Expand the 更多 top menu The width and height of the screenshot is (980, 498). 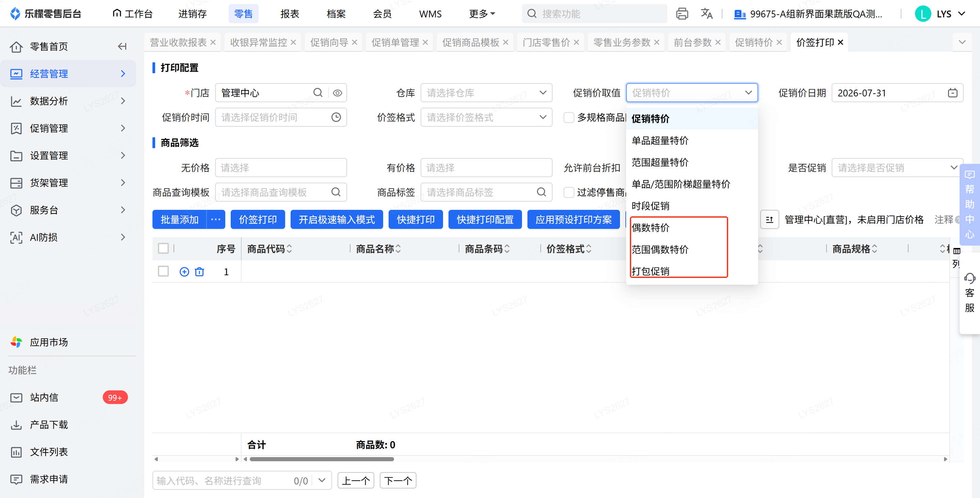coord(481,14)
